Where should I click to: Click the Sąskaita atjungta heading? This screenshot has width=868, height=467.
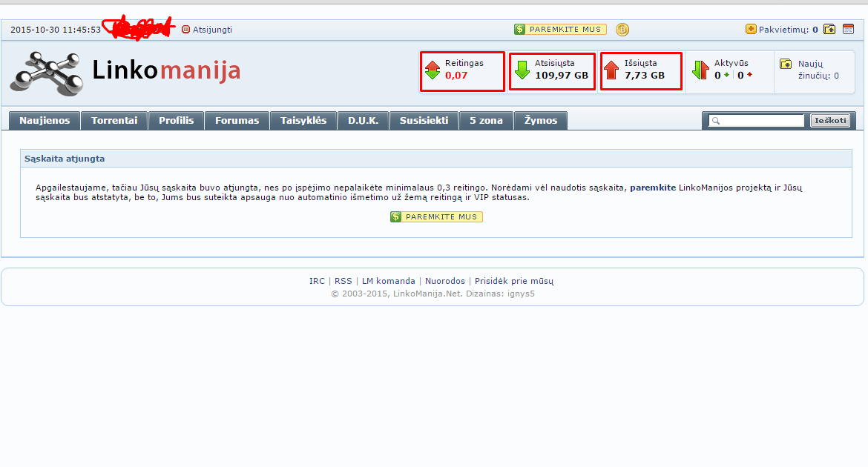tap(65, 159)
